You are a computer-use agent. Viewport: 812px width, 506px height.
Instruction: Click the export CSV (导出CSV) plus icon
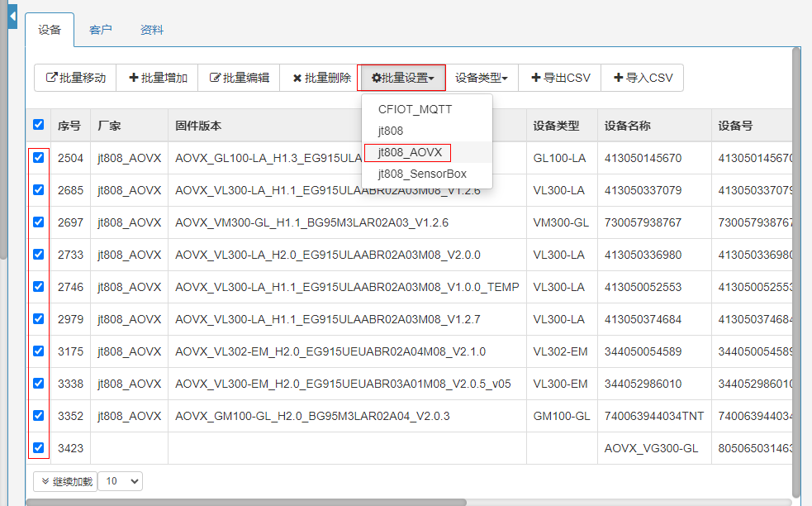pyautogui.click(x=536, y=78)
